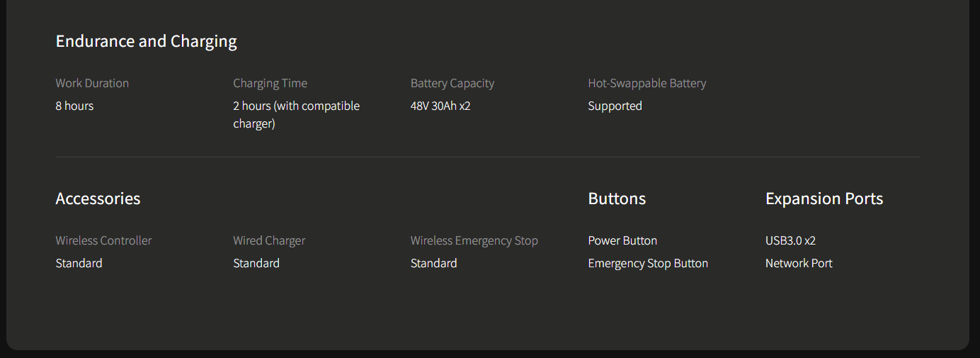Select the Power Button text

[x=622, y=240]
